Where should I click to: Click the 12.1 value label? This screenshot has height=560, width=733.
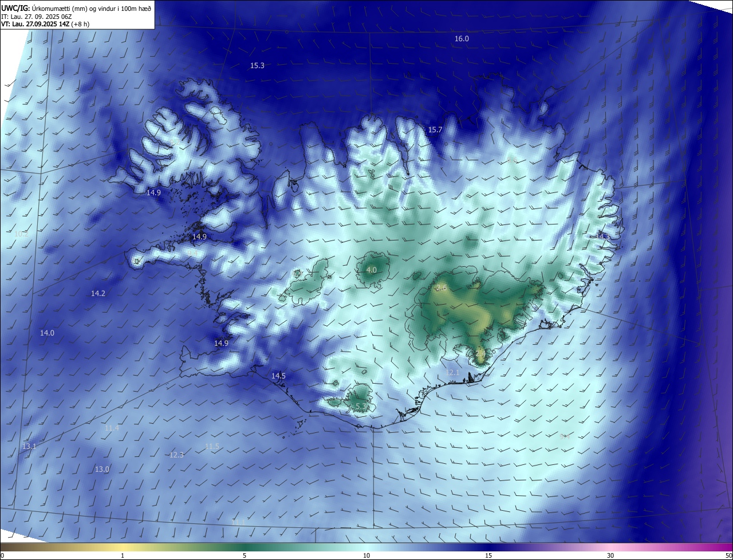click(452, 373)
